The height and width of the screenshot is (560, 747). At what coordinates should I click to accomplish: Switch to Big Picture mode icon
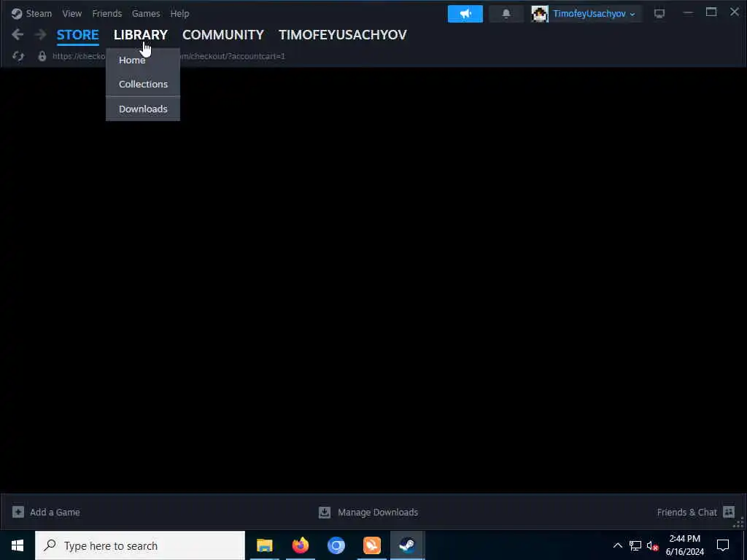pos(659,14)
